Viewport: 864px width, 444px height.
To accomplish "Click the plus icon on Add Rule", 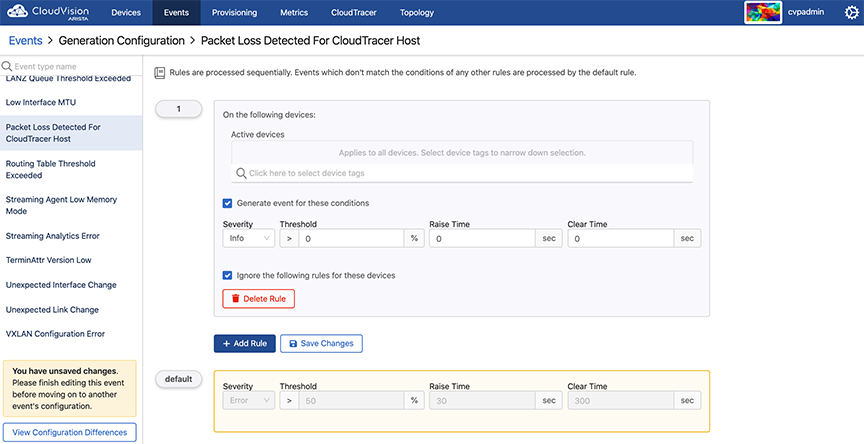I will (x=226, y=343).
